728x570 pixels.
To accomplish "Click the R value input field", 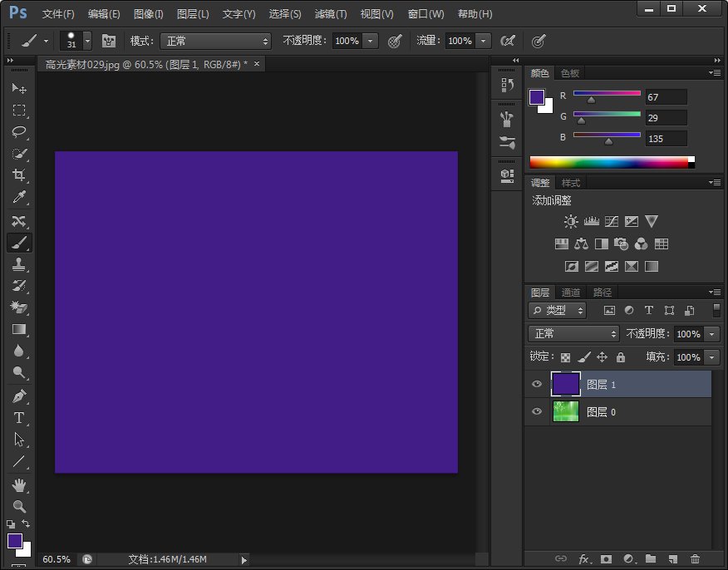I will [666, 97].
